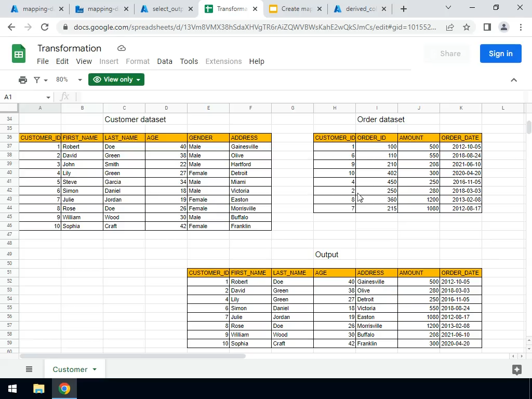Click the Sophia cell in Output table

[x=250, y=343]
